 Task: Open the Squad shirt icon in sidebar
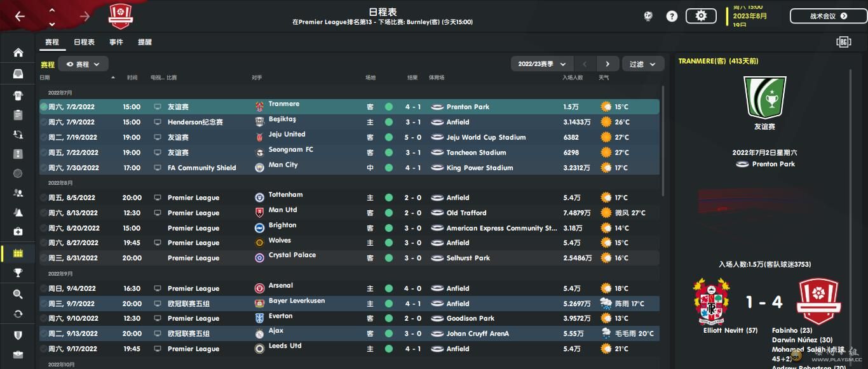tap(18, 96)
